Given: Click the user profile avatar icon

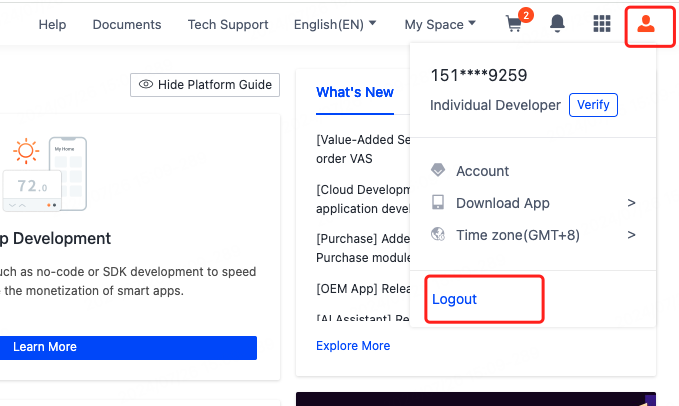Looking at the screenshot, I should 646,25.
